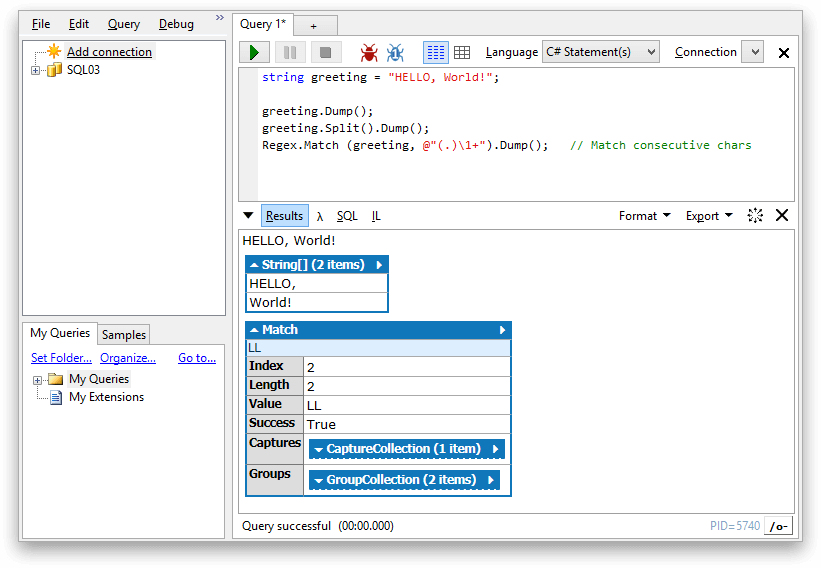
Task: Select My Queries folder in tree
Action: pyautogui.click(x=99, y=379)
